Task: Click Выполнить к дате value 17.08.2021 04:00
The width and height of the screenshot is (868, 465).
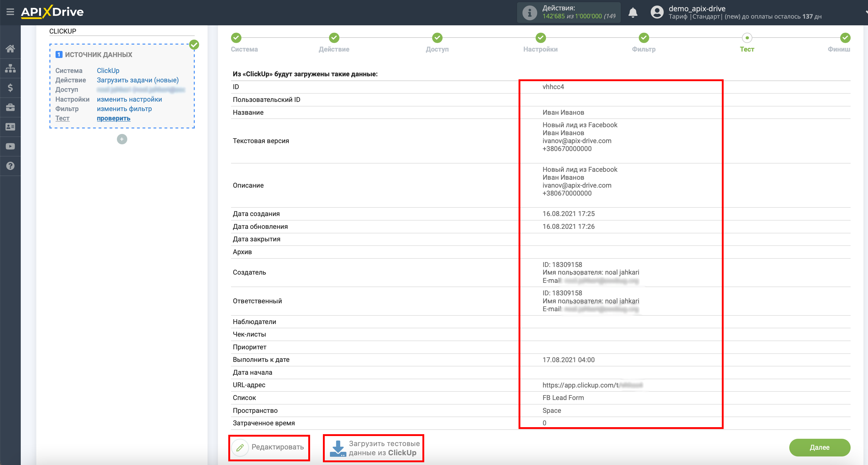Action: [569, 360]
